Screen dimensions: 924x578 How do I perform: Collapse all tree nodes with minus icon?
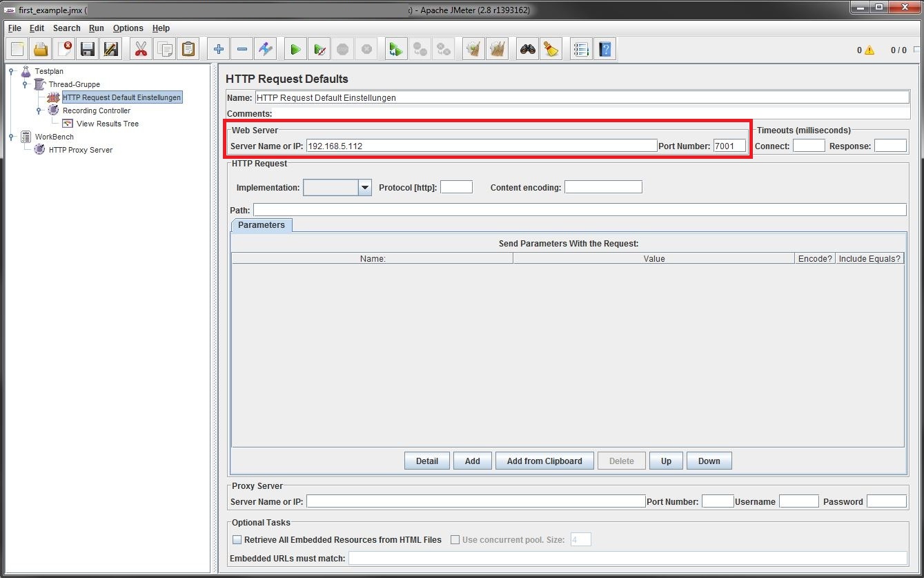[242, 49]
